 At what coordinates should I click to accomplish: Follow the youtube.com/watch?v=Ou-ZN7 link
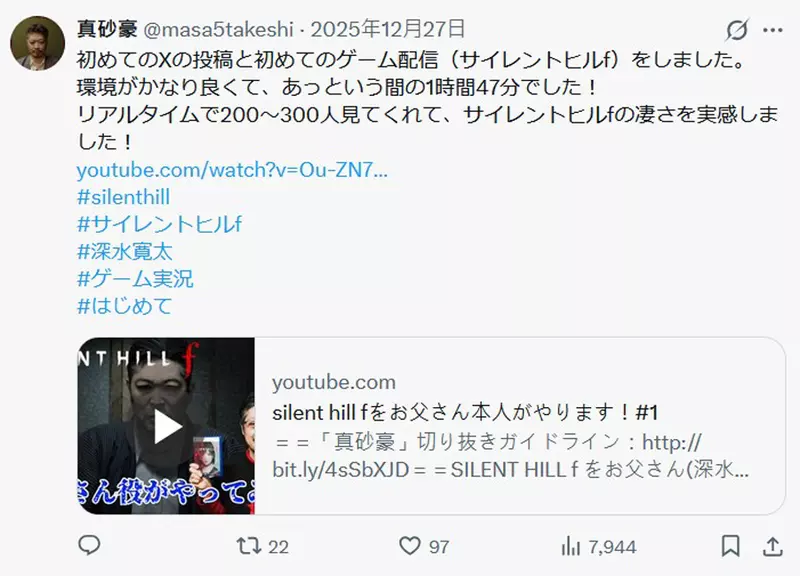[x=232, y=169]
